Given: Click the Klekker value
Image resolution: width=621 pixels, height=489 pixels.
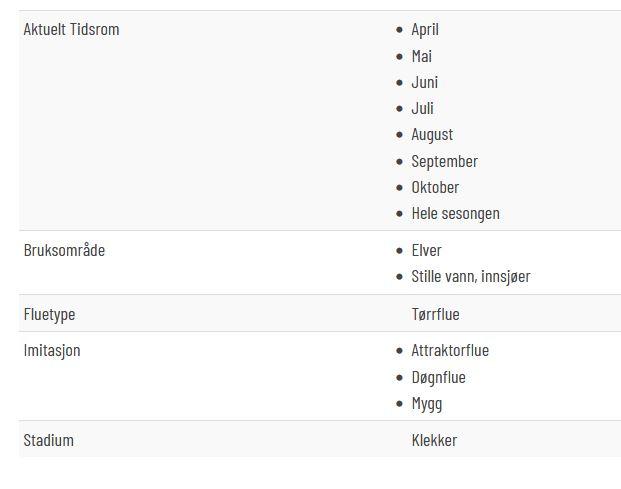Looking at the screenshot, I should pos(434,441).
